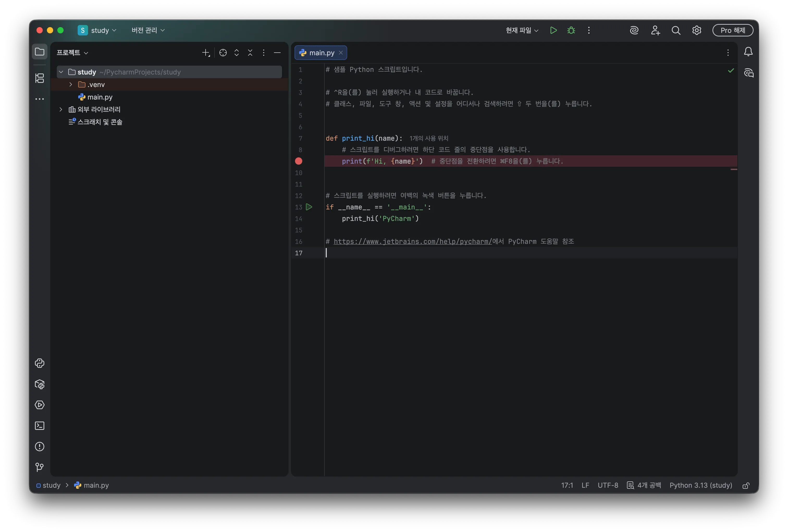Open the Problems tool window

(x=40, y=447)
